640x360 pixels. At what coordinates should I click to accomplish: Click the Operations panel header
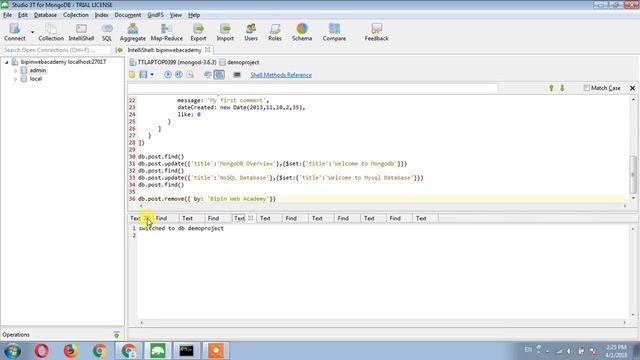pyautogui.click(x=16, y=335)
